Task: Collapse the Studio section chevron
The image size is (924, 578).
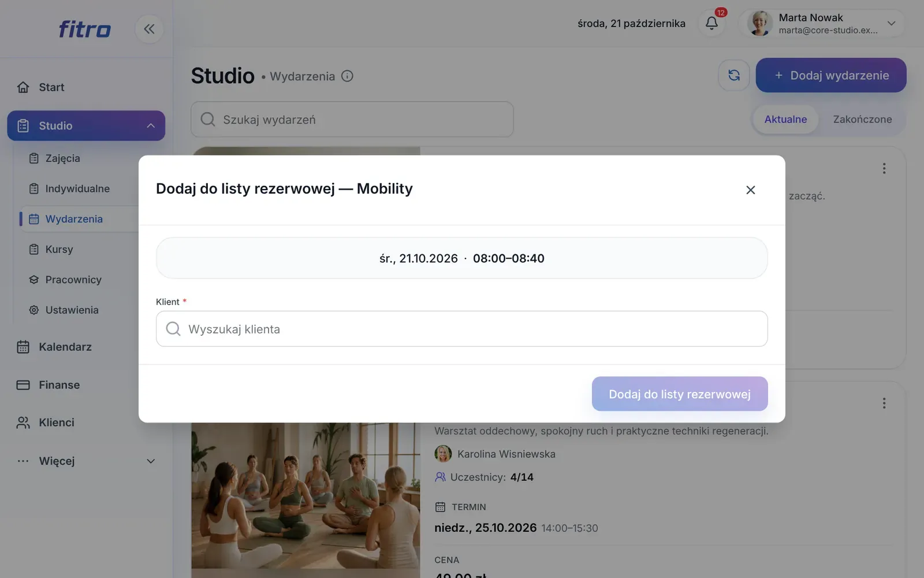Action: pos(151,126)
